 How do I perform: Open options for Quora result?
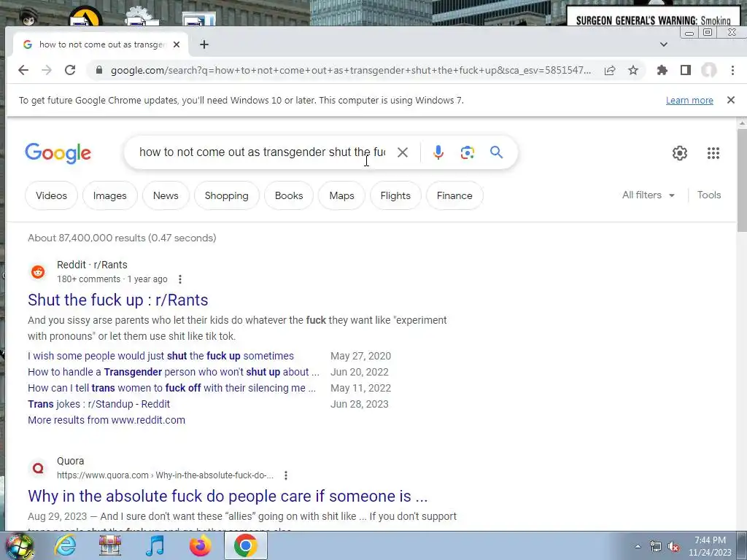click(285, 475)
